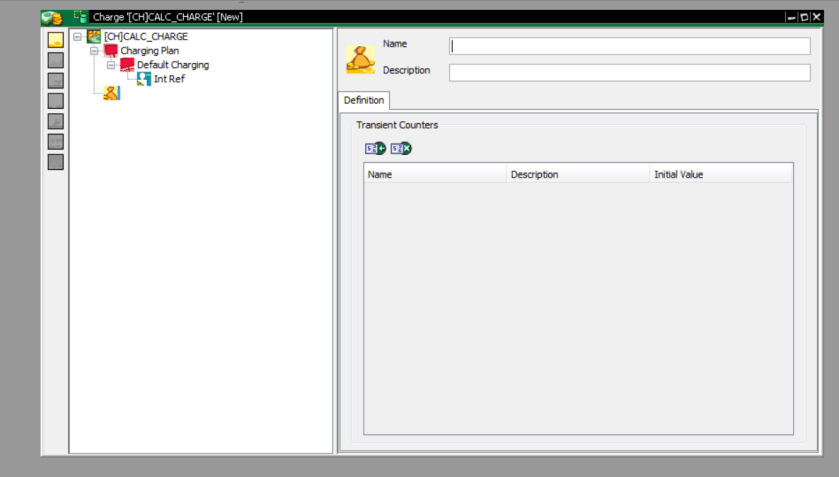This screenshot has width=839, height=477.
Task: Select Charging Plan in the tree
Action: point(150,51)
